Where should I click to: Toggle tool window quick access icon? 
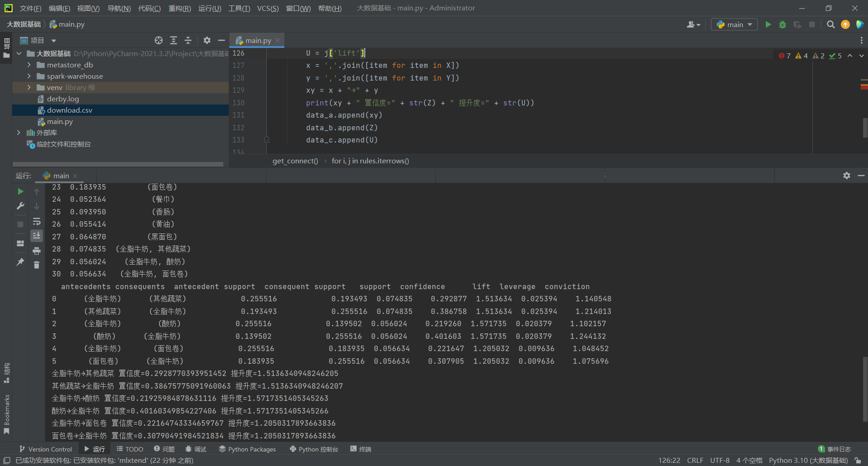click(7, 461)
